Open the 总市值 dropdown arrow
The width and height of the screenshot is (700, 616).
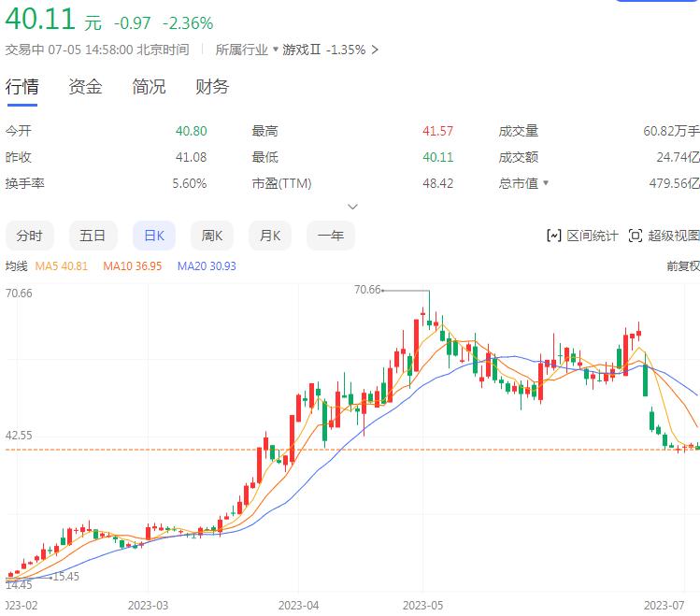click(546, 182)
